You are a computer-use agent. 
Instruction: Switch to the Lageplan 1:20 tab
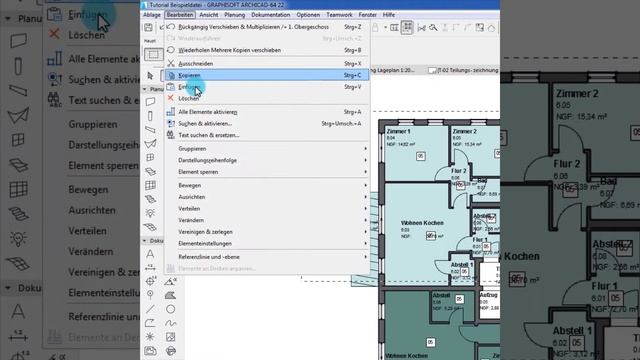pos(393,70)
